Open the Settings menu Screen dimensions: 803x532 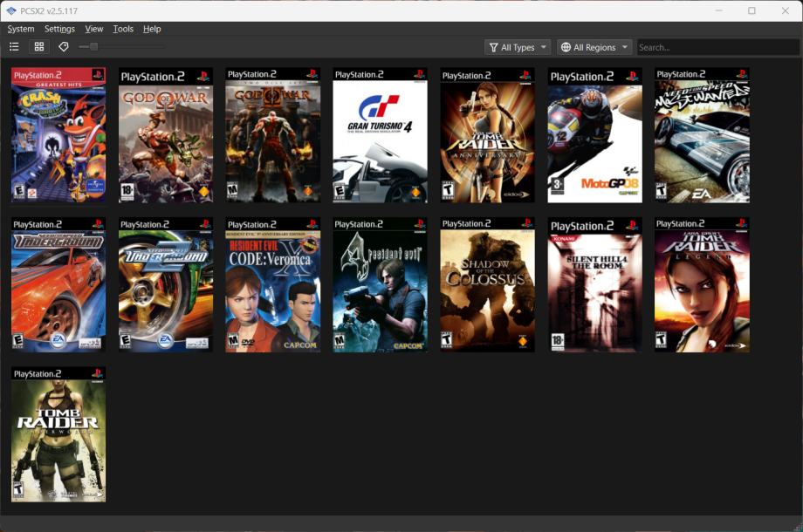(59, 29)
